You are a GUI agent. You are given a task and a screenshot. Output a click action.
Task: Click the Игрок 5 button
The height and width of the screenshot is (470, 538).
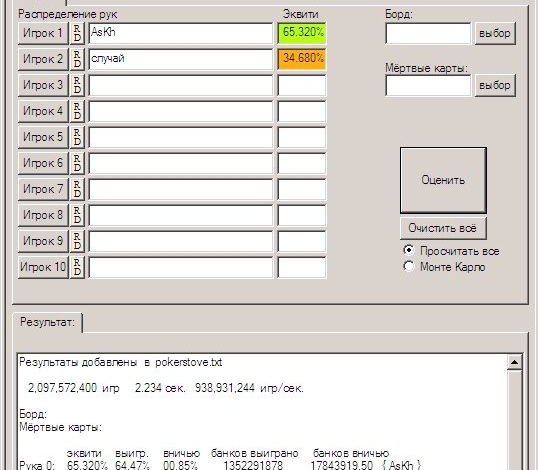coord(43,137)
